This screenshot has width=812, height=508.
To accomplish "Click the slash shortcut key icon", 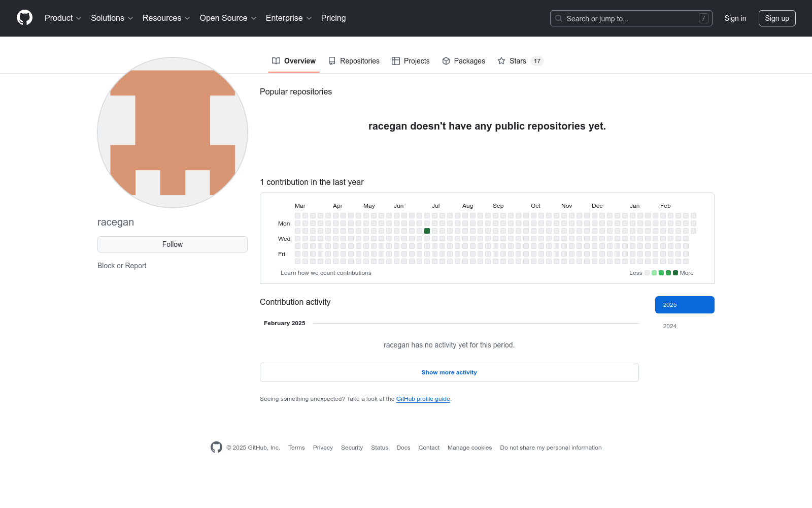I will point(703,18).
